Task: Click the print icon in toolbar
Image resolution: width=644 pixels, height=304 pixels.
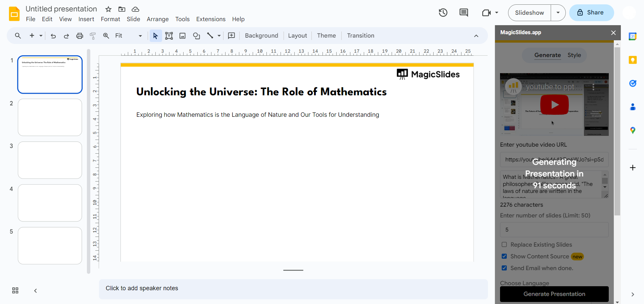Action: pyautogui.click(x=80, y=36)
